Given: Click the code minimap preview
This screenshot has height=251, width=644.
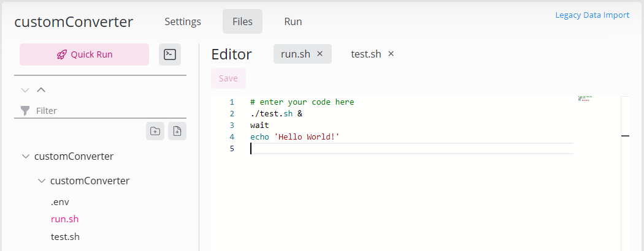Looking at the screenshot, I should click(x=584, y=99).
